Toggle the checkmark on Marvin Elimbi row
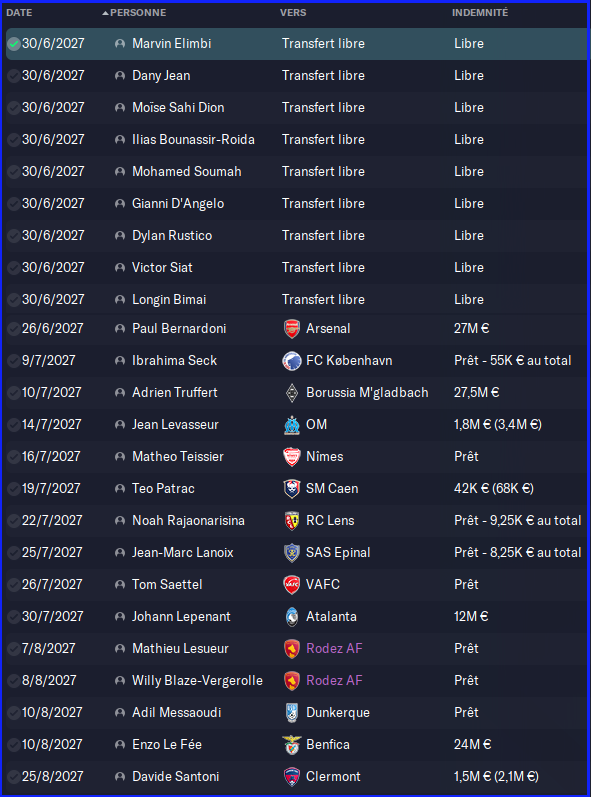 coord(14,44)
